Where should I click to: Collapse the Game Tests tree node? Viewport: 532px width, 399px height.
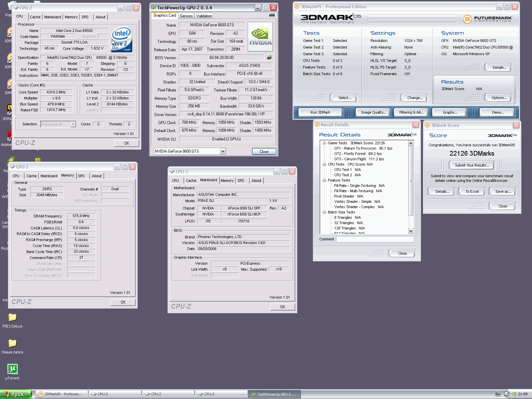(324, 143)
